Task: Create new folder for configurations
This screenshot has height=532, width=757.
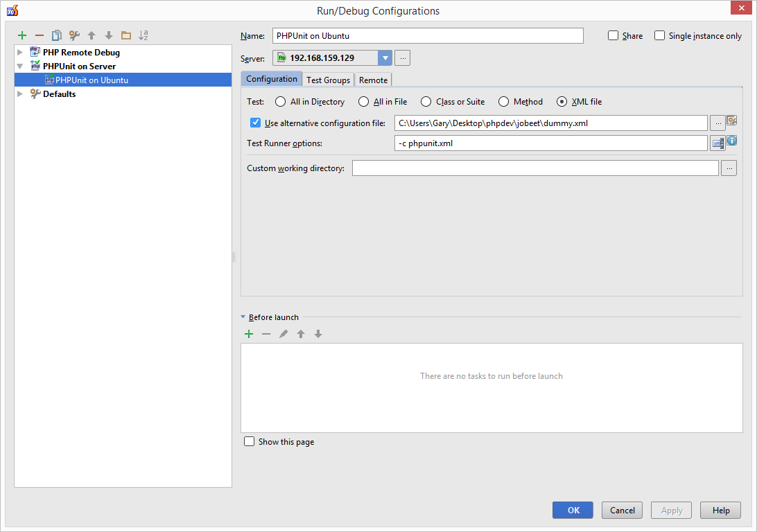Action: [x=126, y=35]
